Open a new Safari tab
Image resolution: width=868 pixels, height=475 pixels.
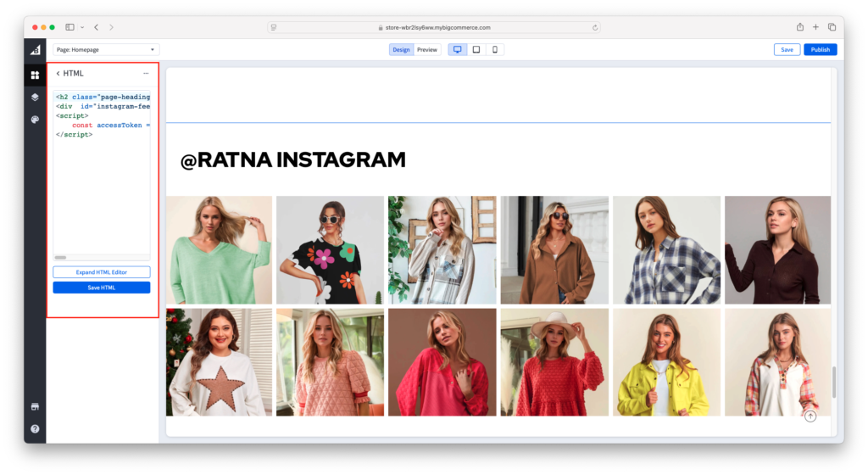pos(815,27)
